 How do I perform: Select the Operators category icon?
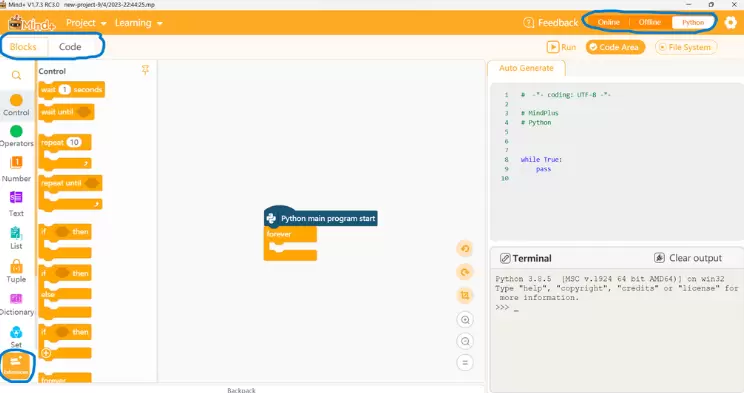point(16,131)
